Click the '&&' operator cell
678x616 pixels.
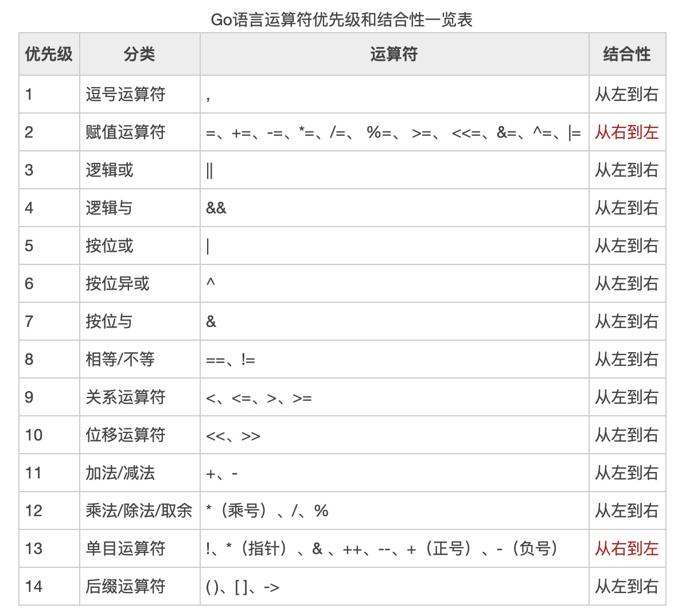pyautogui.click(x=394, y=208)
